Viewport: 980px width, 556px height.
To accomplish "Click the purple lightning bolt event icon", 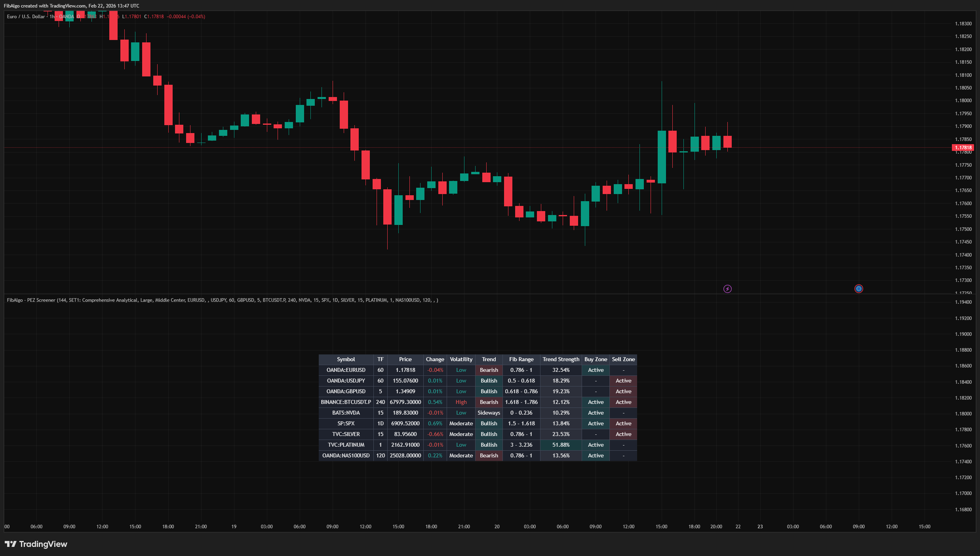I will pos(727,289).
